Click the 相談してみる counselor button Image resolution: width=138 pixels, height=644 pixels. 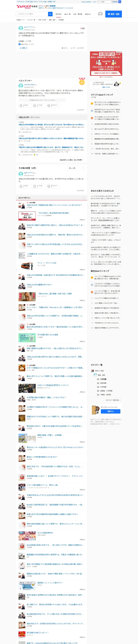(106, 87)
